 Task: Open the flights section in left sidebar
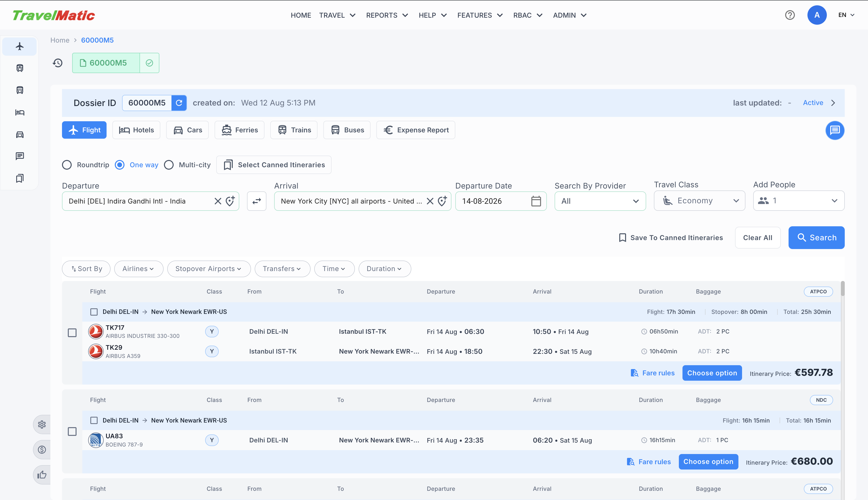click(x=20, y=46)
